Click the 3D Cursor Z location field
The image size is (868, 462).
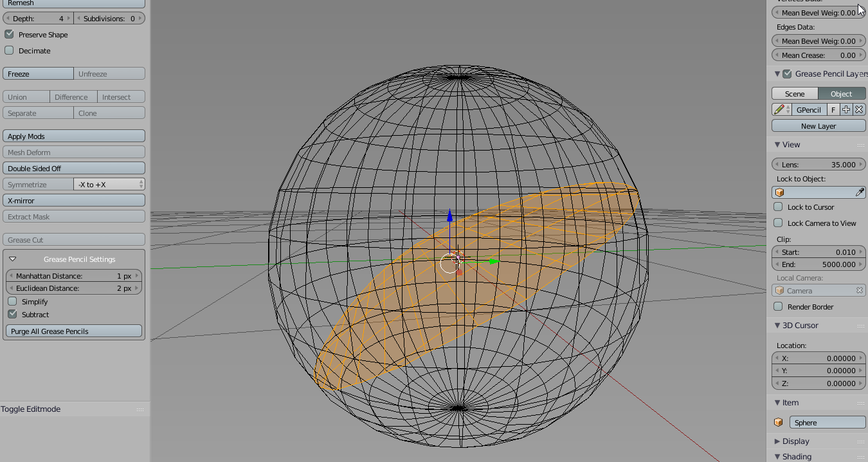click(x=818, y=383)
